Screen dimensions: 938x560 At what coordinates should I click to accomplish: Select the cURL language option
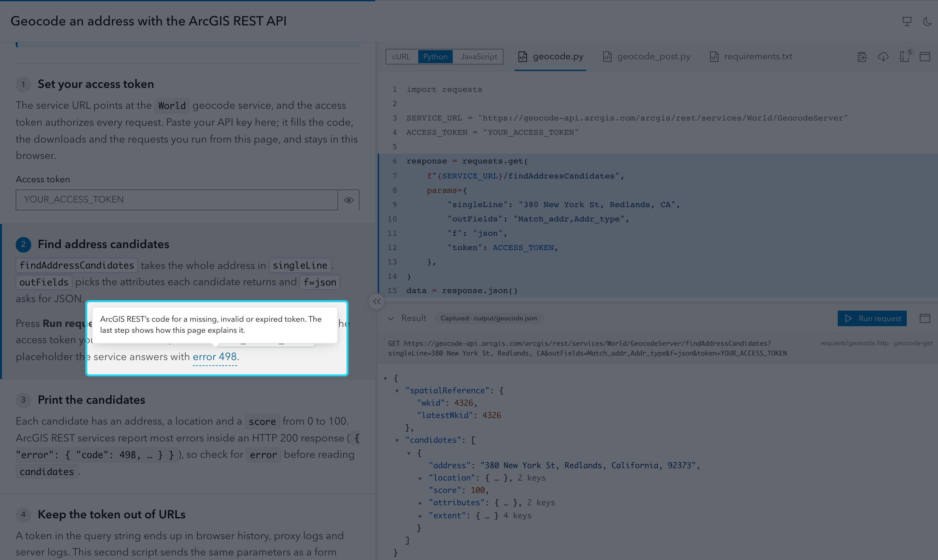coord(401,57)
